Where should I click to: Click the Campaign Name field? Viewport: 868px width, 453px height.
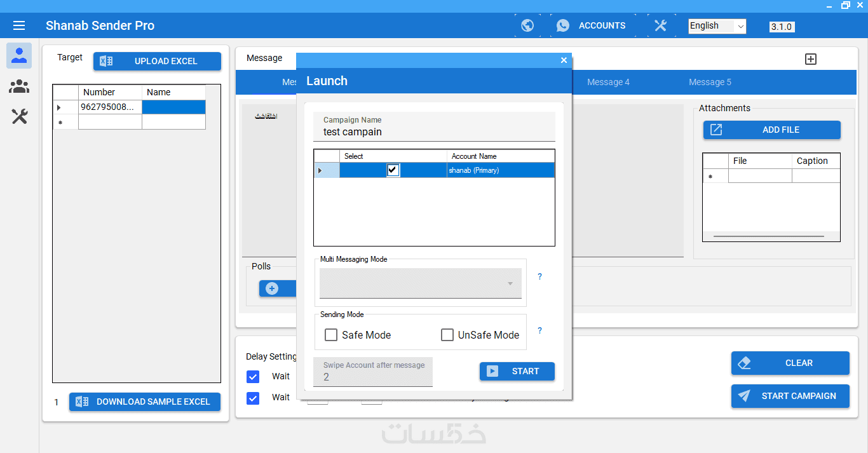coord(434,127)
